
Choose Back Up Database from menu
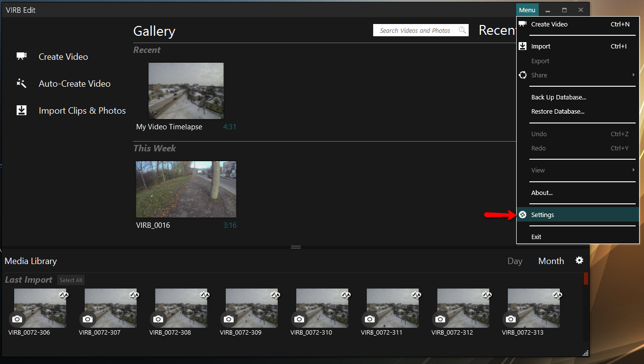tap(558, 97)
